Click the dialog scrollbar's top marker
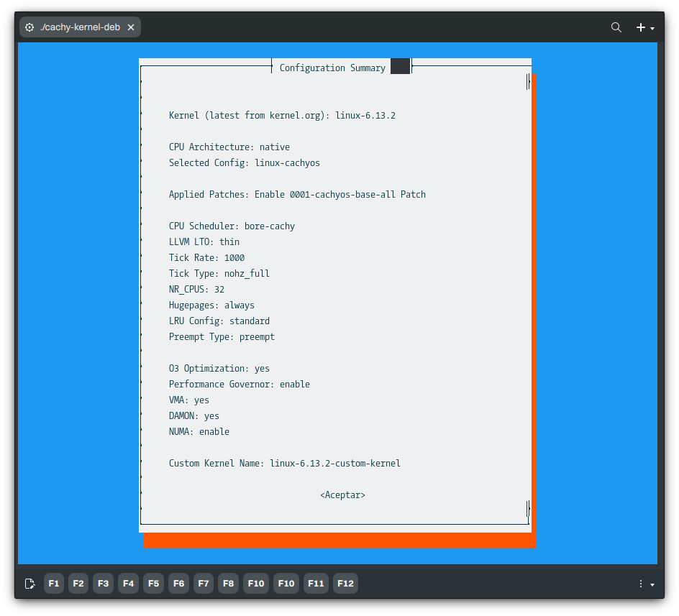Viewport: 679px width, 616px height. [x=529, y=81]
